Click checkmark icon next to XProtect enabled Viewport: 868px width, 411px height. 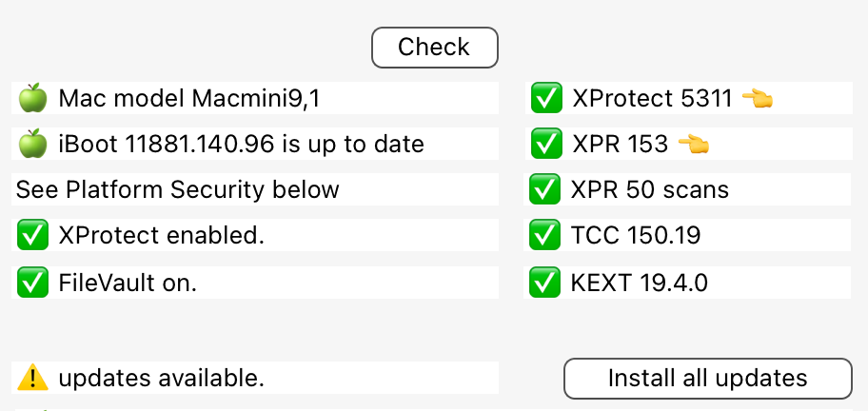pyautogui.click(x=32, y=235)
